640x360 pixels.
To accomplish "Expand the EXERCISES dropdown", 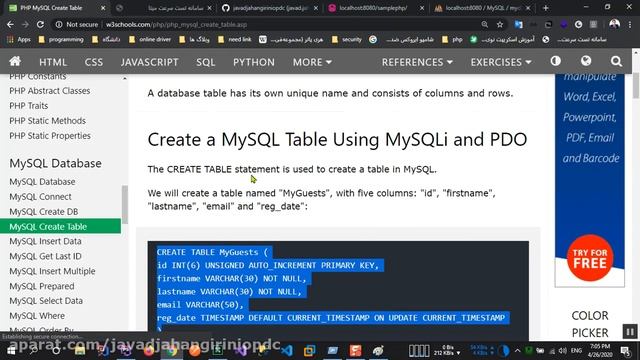I will tap(501, 62).
